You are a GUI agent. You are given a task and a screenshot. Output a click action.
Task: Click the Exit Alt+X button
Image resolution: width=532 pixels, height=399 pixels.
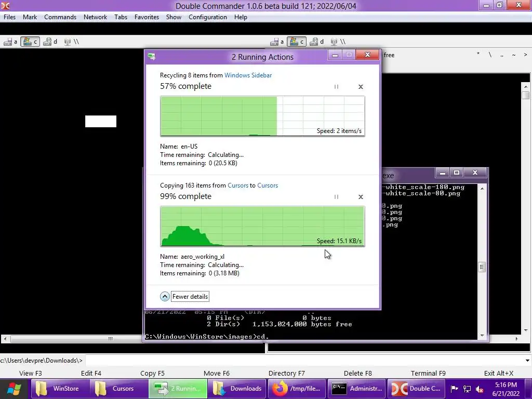(498, 373)
